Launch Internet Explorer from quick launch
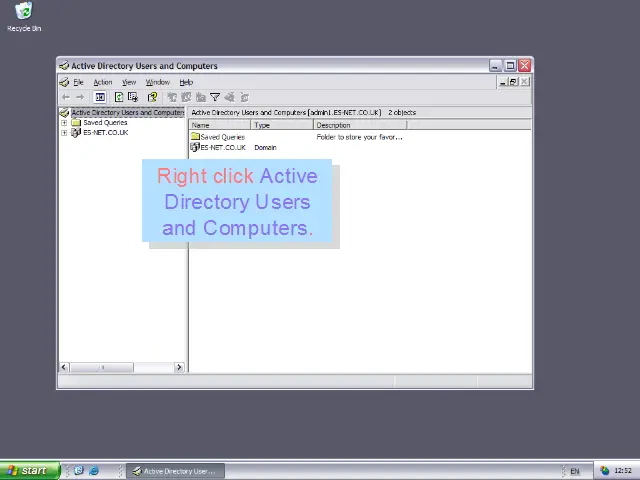The height and width of the screenshot is (480, 640). click(94, 471)
